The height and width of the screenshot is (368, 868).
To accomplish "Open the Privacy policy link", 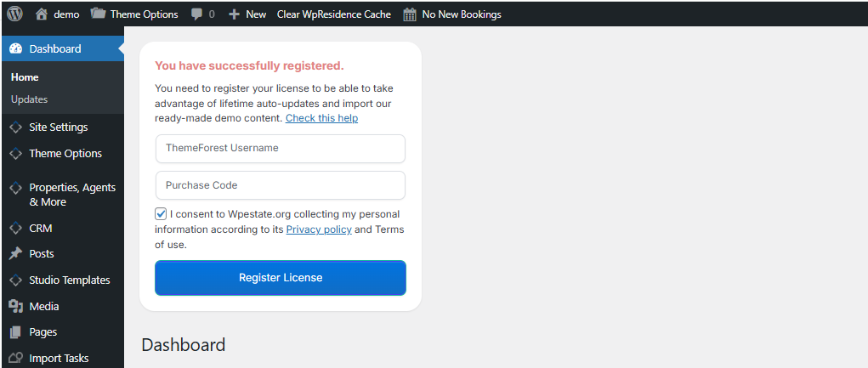I will coord(319,229).
